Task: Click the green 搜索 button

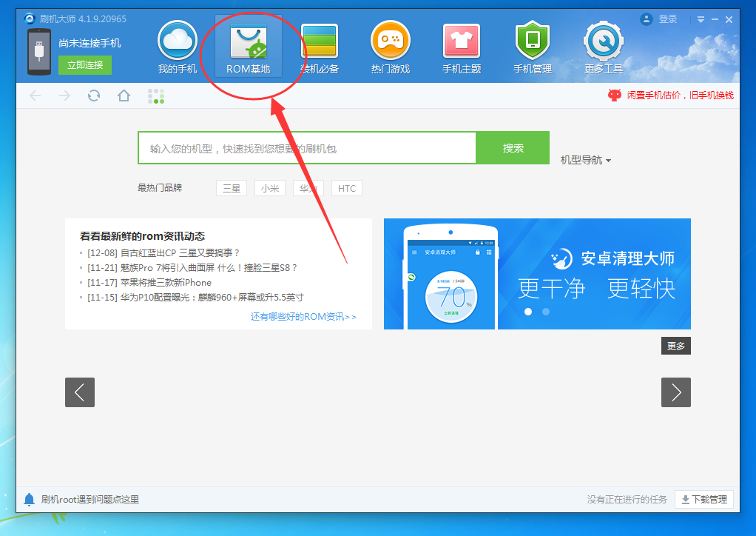Action: [x=512, y=147]
